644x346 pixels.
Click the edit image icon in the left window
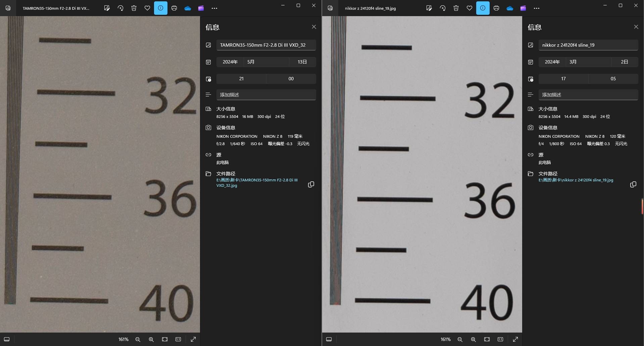107,8
